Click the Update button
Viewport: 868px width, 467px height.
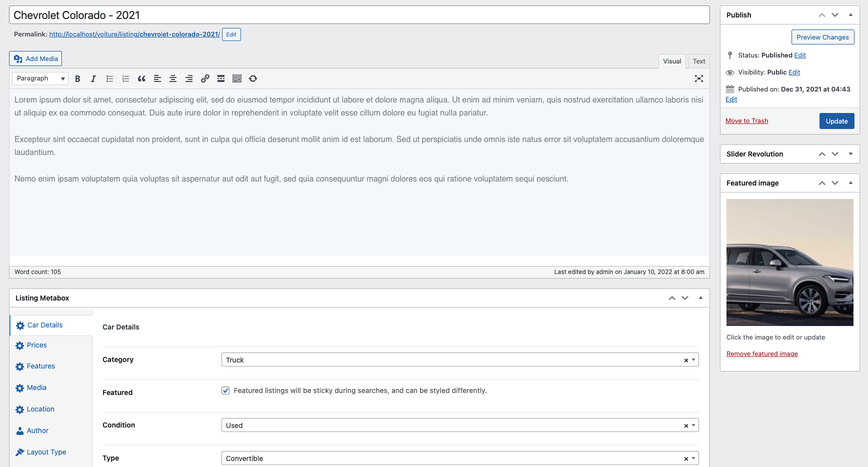[836, 121]
